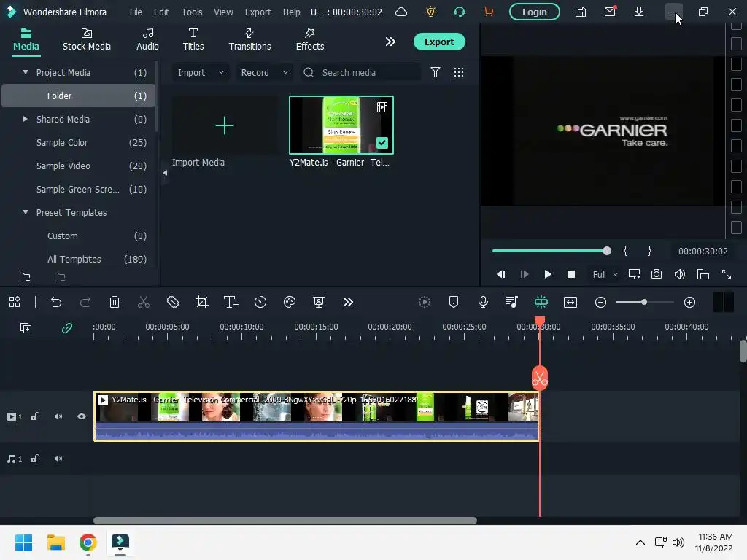Open the Full preview quality dropdown
747x560 pixels.
pyautogui.click(x=605, y=274)
